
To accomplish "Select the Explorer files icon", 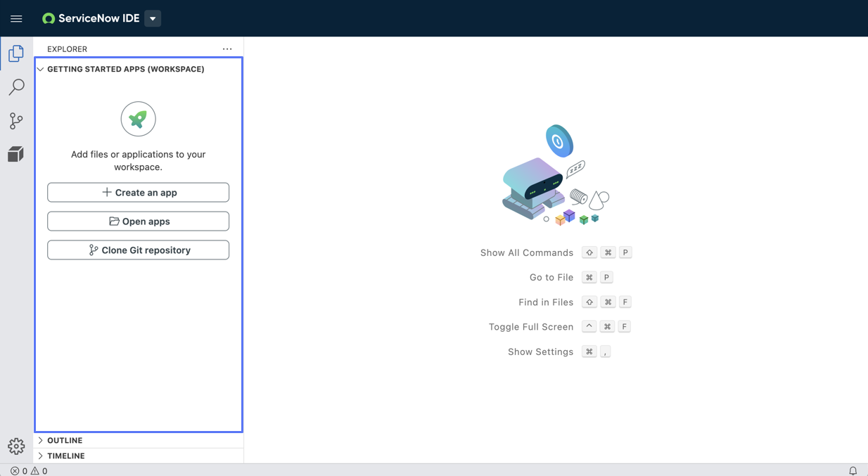I will pyautogui.click(x=16, y=53).
